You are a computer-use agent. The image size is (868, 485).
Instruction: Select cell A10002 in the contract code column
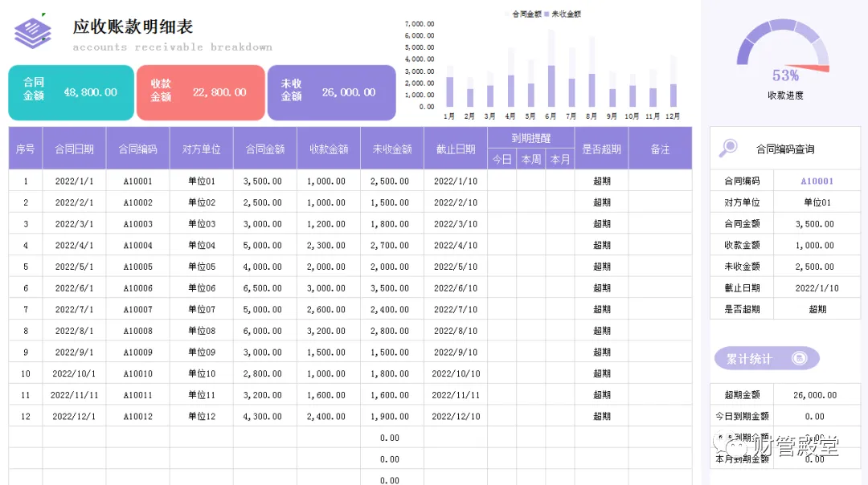[138, 202]
